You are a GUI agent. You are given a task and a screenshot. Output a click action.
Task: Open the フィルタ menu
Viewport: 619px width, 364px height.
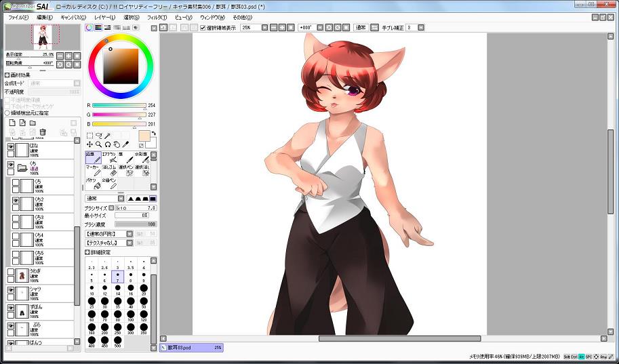[156, 17]
